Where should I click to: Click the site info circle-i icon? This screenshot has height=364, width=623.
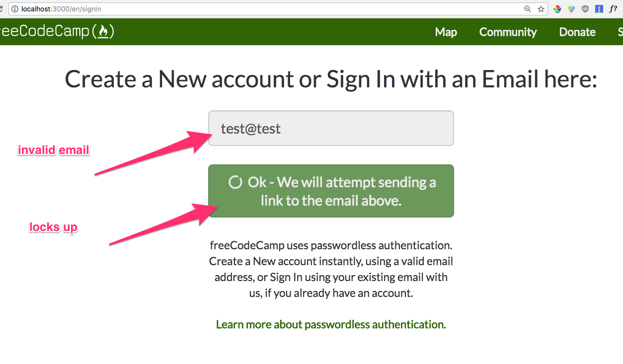tap(15, 8)
